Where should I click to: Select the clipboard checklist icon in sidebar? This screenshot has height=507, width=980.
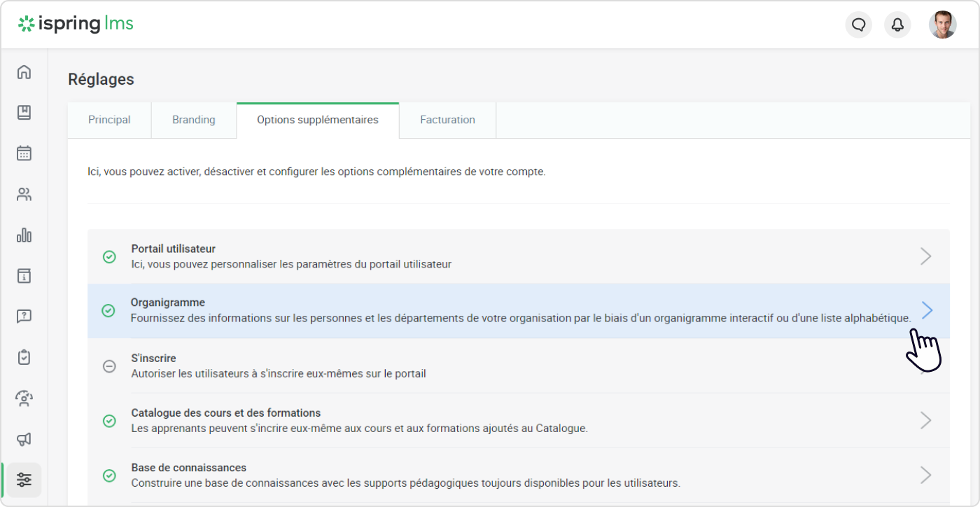(24, 357)
